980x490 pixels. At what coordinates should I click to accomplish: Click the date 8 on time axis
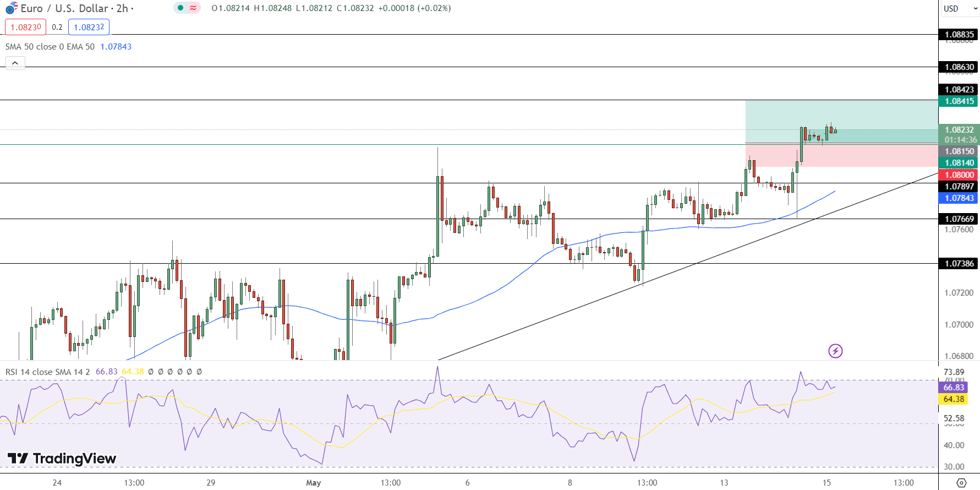coord(570,483)
